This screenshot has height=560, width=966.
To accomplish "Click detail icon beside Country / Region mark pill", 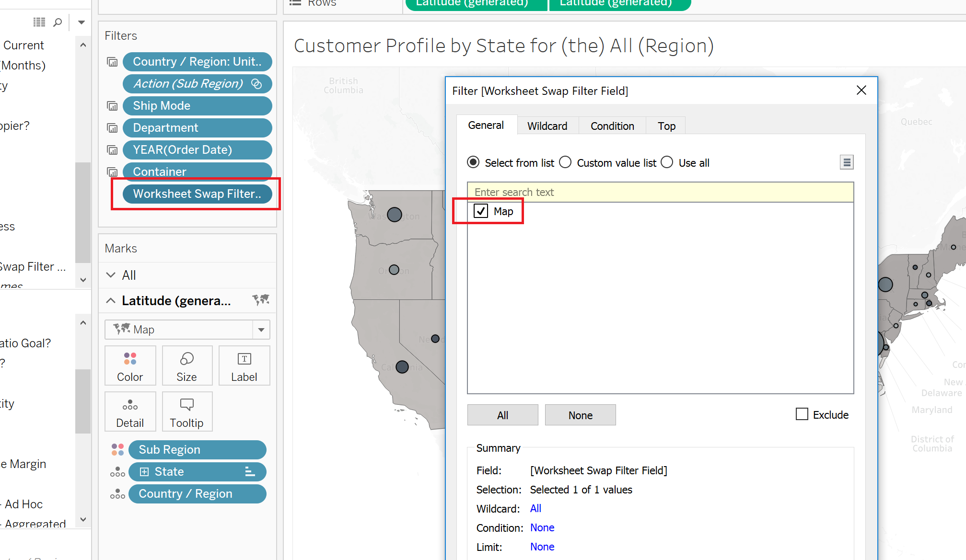I will (117, 494).
